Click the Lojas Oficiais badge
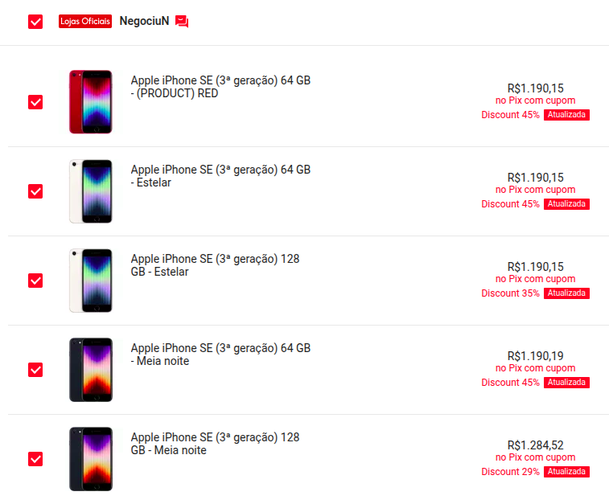Screen dimensions: 609x500 pyautogui.click(x=85, y=21)
